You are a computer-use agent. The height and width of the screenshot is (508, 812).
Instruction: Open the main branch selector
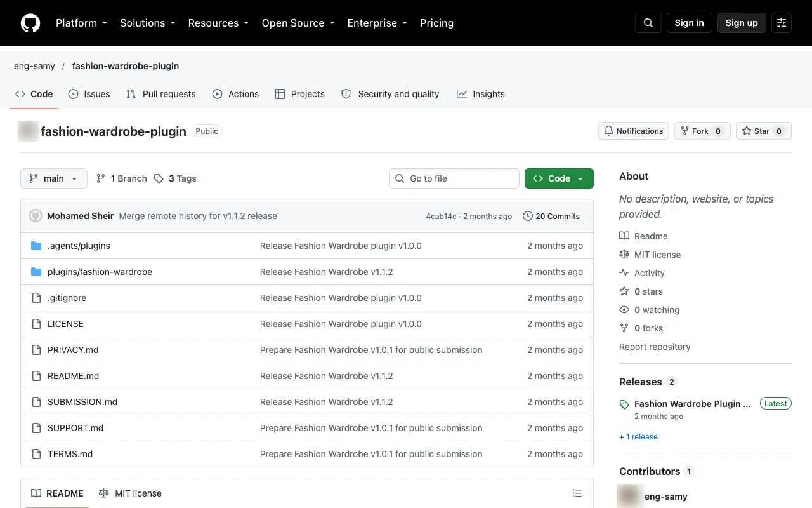pos(54,178)
